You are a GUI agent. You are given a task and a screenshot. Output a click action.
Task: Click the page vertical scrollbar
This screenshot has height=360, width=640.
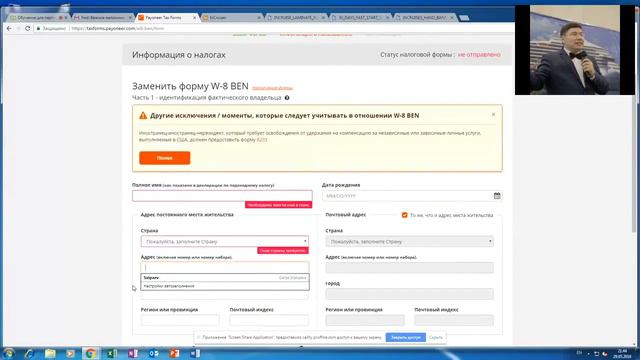tap(633, 163)
